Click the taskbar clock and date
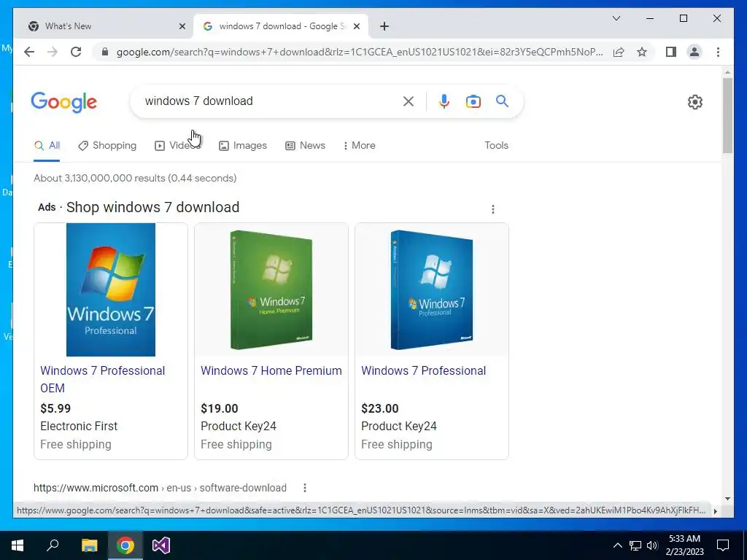The height and width of the screenshot is (560, 747). 684,545
